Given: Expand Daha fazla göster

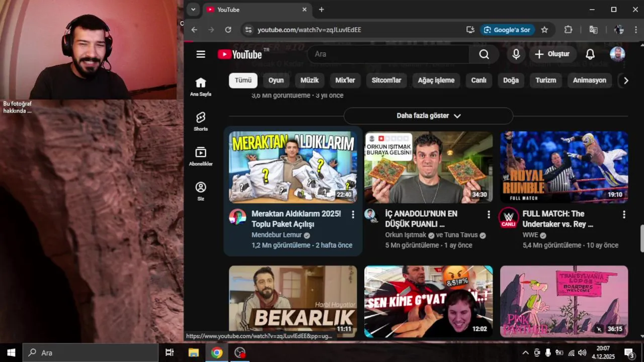Looking at the screenshot, I should click(428, 116).
